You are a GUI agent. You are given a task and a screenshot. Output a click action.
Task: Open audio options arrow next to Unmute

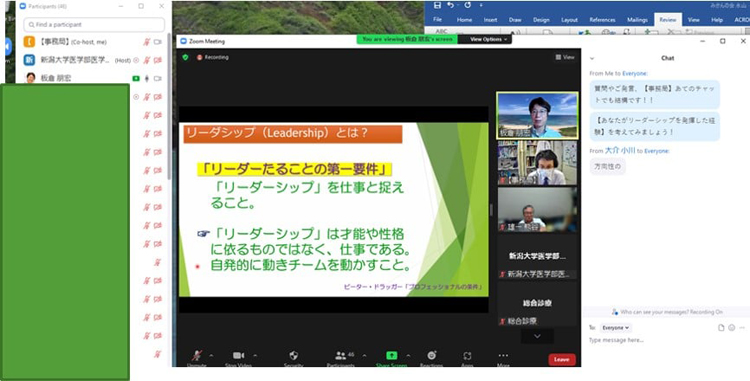click(x=211, y=356)
